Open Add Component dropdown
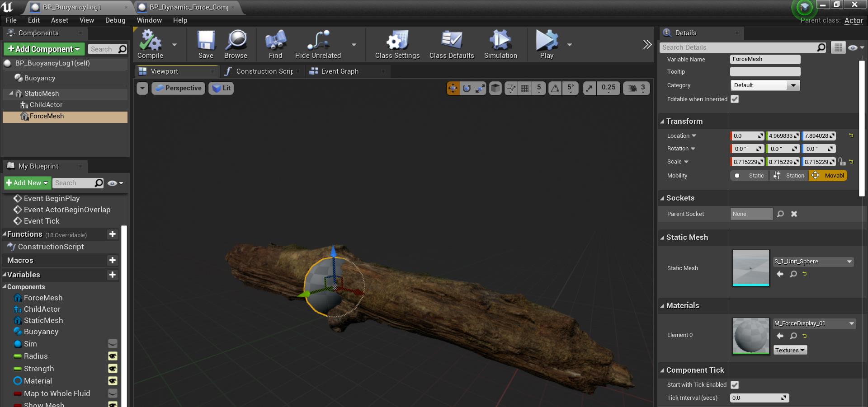Viewport: 868px width, 407px height. 43,49
